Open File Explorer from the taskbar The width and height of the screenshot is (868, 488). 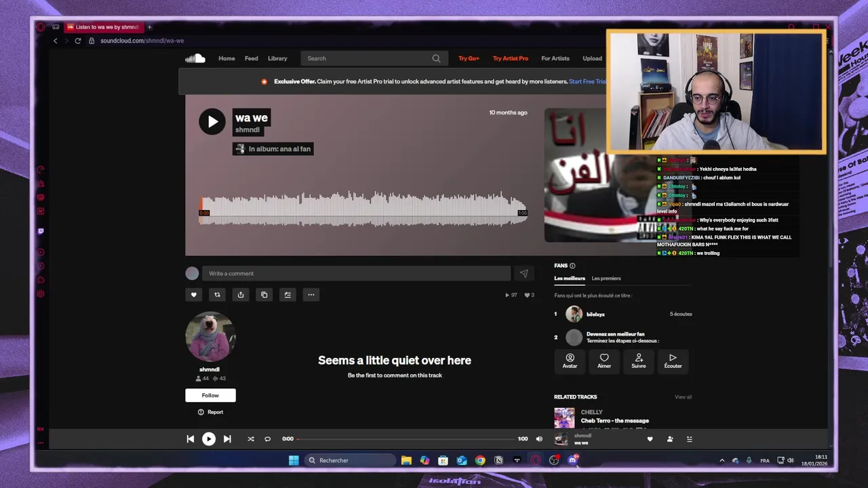point(406,460)
